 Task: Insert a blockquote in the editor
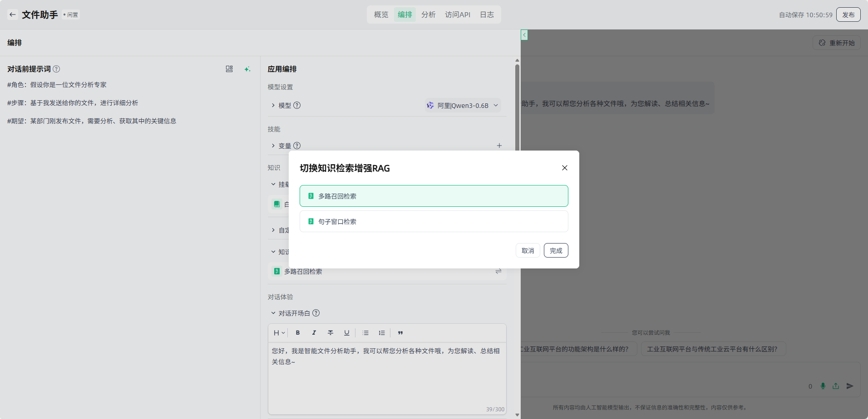pos(400,333)
